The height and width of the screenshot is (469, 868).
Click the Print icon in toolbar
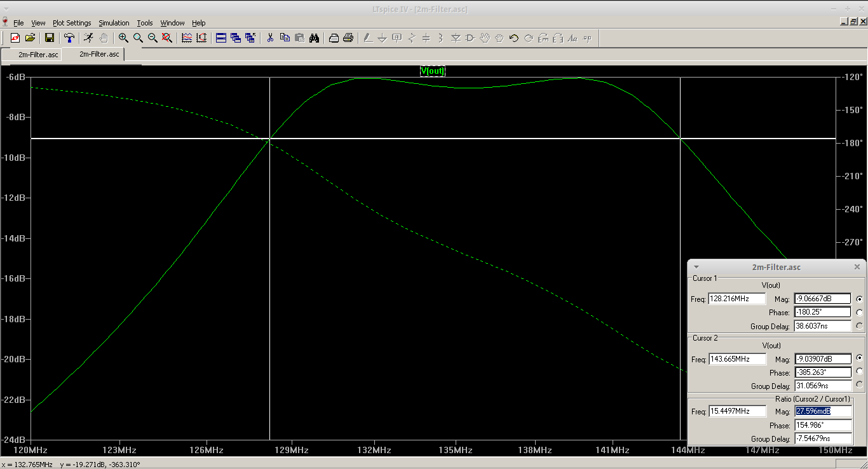[348, 38]
